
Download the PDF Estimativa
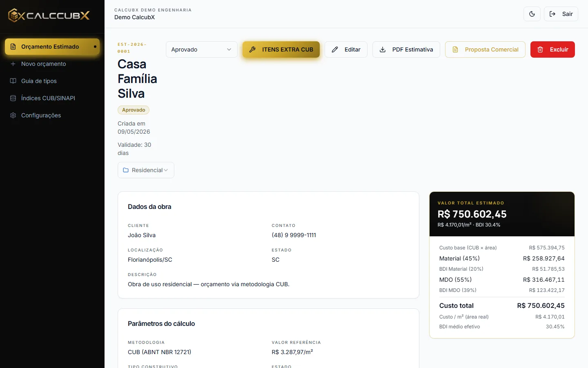406,49
